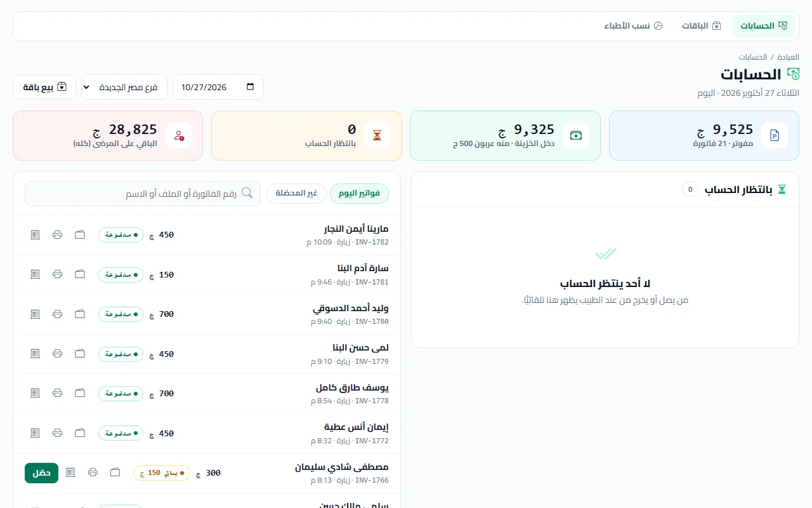Viewport: 812px width, 508px height.
Task: Click the الحسابات breadcrumb item
Action: point(752,57)
